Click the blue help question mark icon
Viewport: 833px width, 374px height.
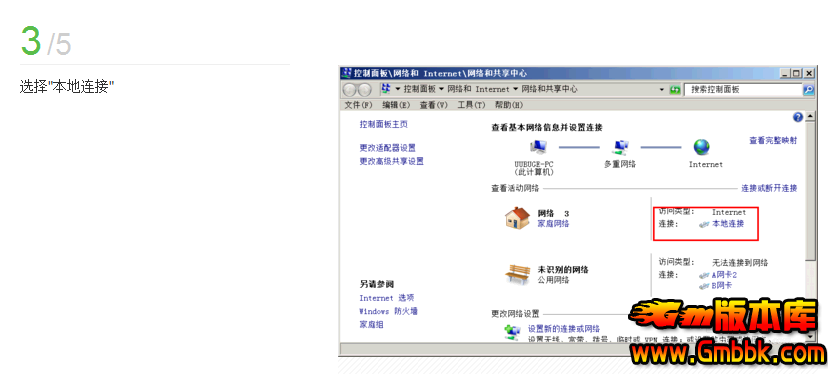tap(797, 117)
